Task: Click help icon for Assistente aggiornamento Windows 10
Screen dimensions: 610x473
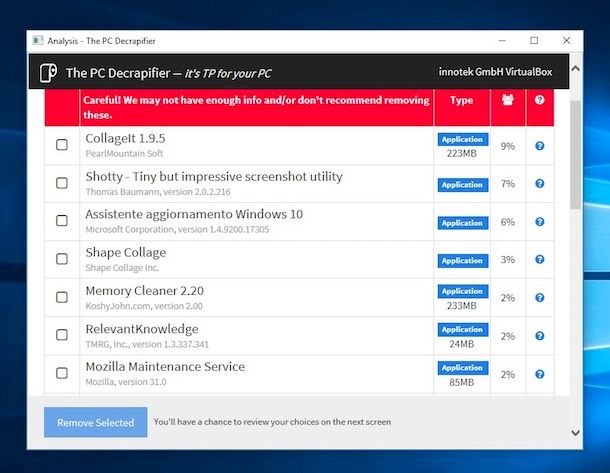Action: (x=540, y=222)
